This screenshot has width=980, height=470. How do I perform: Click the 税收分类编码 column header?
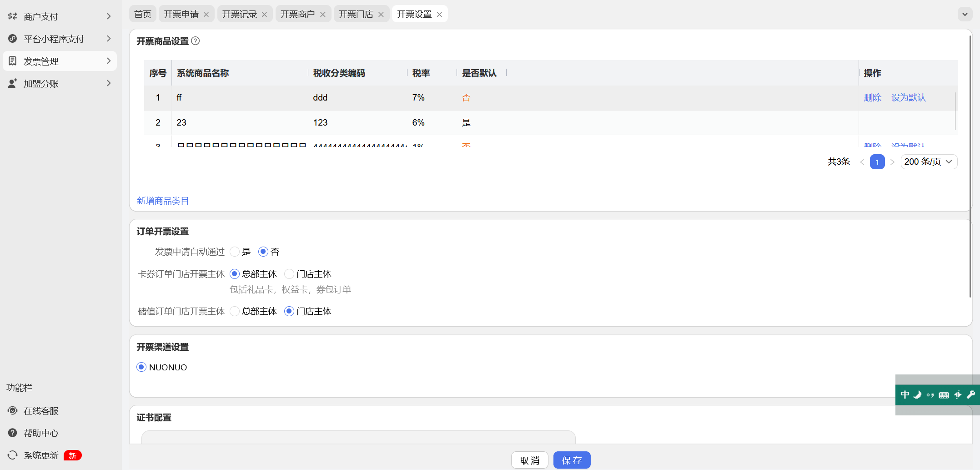coord(339,73)
